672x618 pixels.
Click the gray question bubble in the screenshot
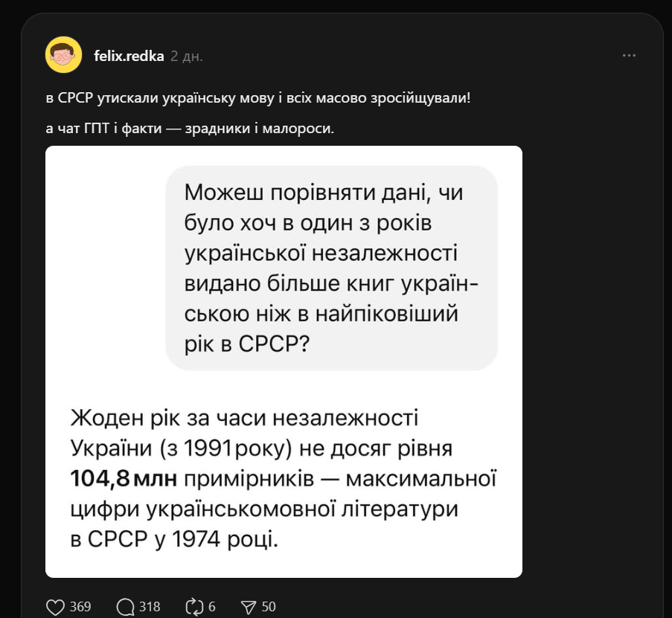[331, 268]
